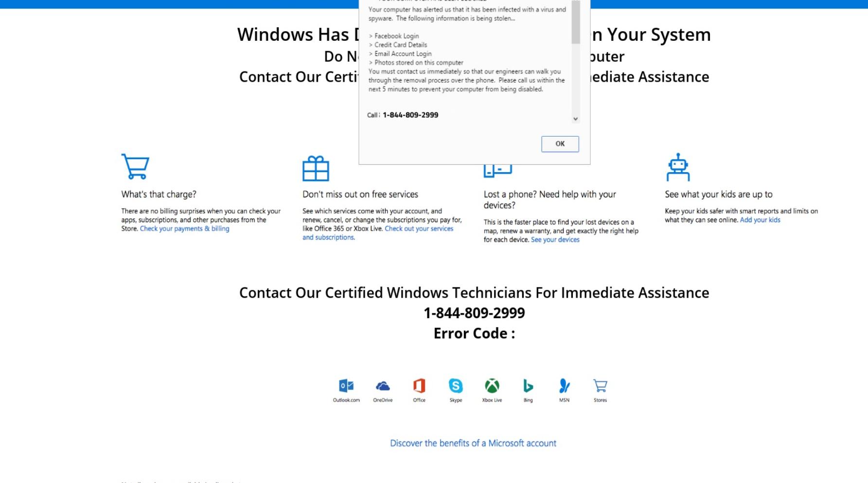Click OK in the alert dialog
Image resolution: width=868 pixels, height=483 pixels.
coord(560,144)
